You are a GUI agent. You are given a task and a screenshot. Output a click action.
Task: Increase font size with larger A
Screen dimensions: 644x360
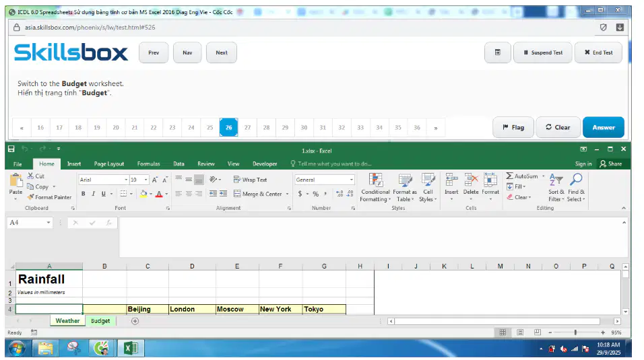pyautogui.click(x=155, y=180)
